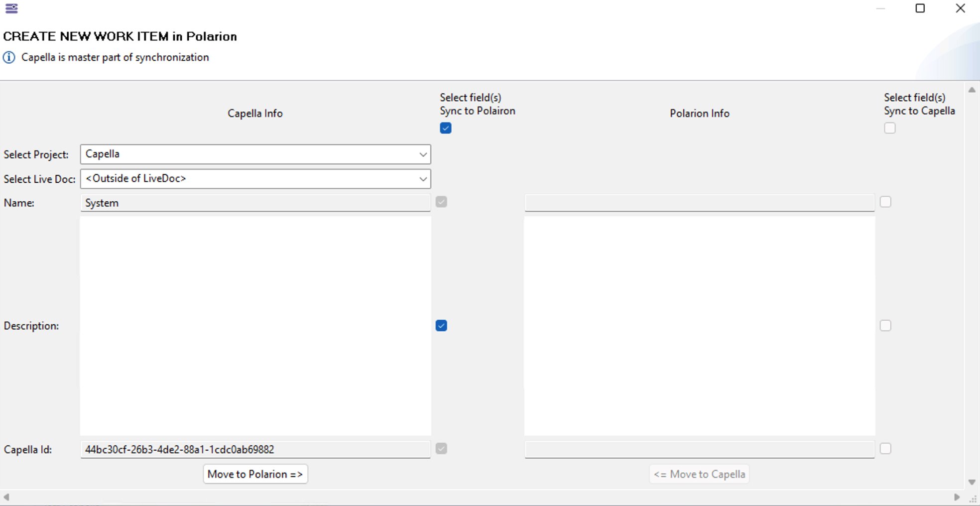Click the Move to Capella button
Viewport: 980px width, 506px height.
tap(699, 474)
